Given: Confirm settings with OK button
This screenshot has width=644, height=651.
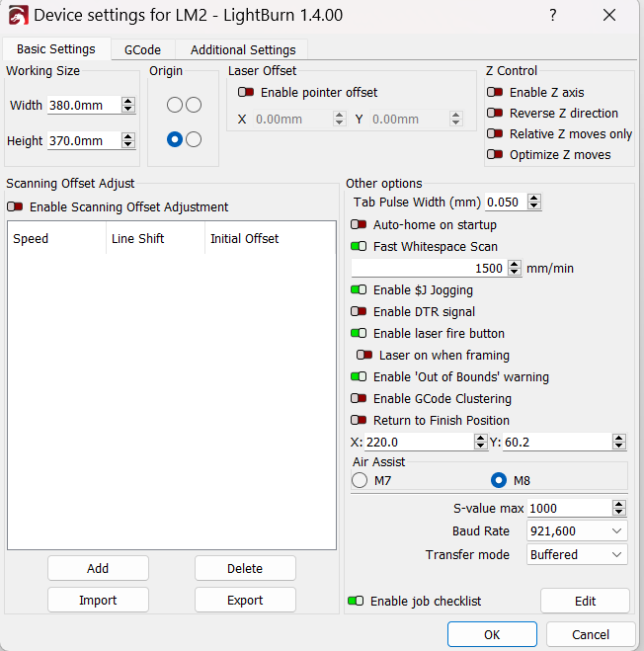Looking at the screenshot, I should pos(492,634).
